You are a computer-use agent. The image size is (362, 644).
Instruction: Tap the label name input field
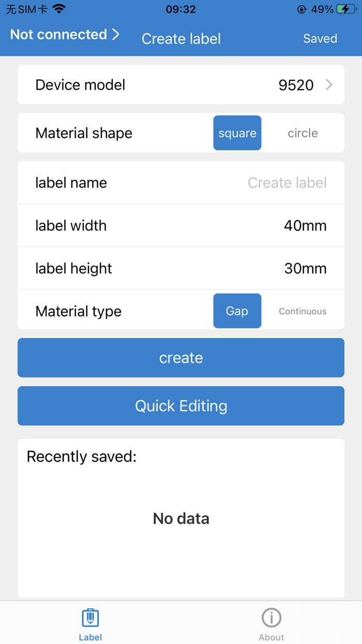pyautogui.click(x=287, y=182)
